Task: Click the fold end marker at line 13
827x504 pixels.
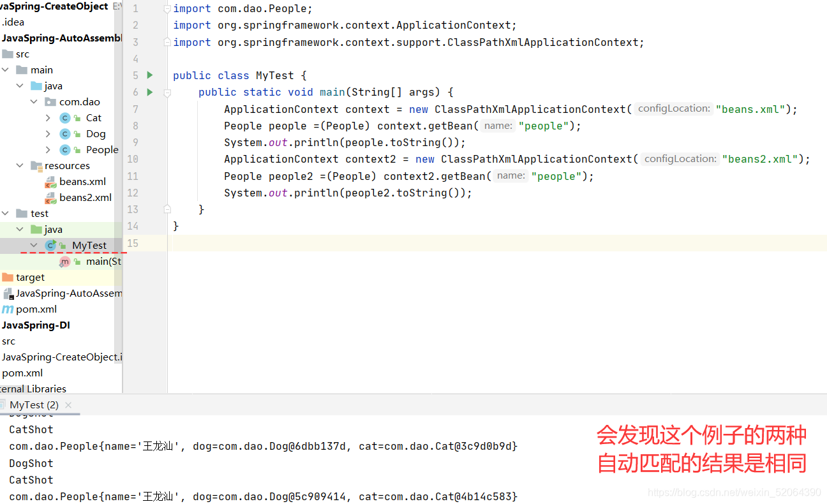Action: click(167, 209)
